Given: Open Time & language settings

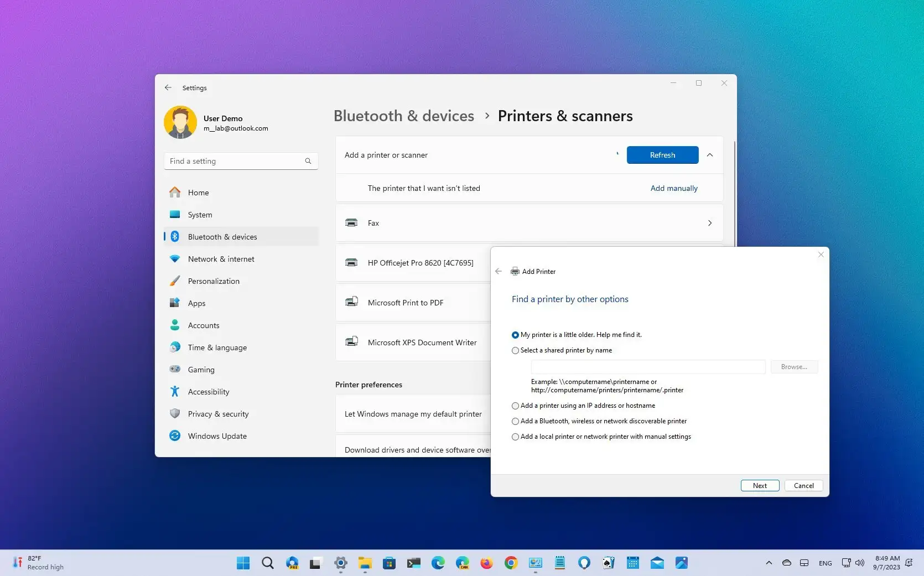Looking at the screenshot, I should point(241,347).
